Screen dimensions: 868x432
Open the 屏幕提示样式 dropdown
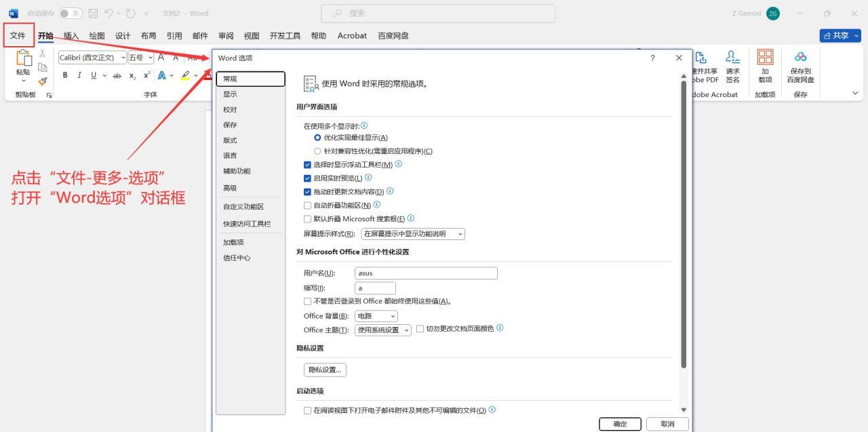point(413,234)
